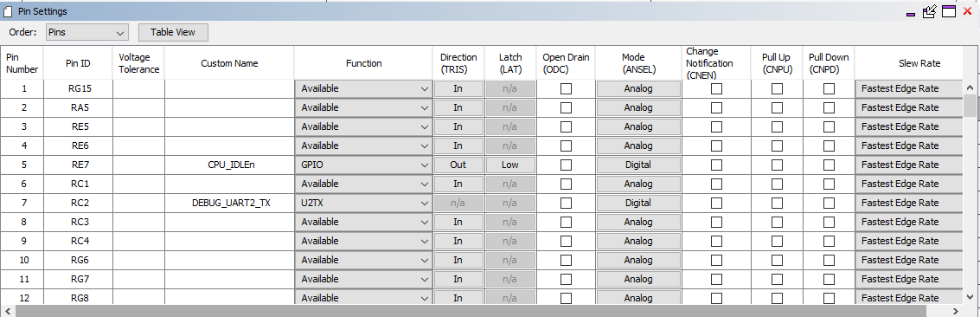This screenshot has width=980, height=317.
Task: Enable Pull Down for pin RC2
Action: (829, 204)
